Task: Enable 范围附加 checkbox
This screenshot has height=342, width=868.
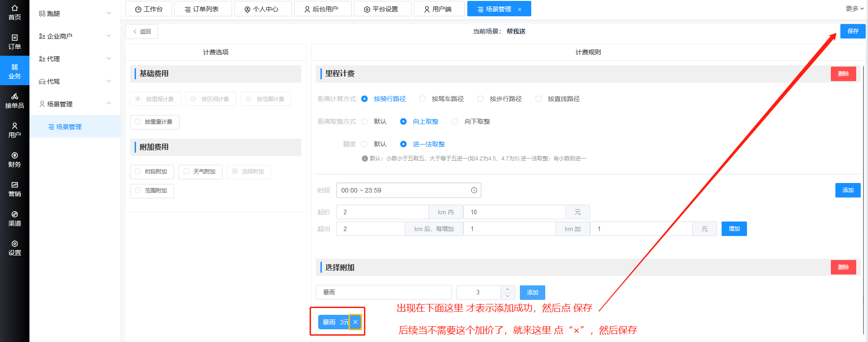Action: pos(138,190)
